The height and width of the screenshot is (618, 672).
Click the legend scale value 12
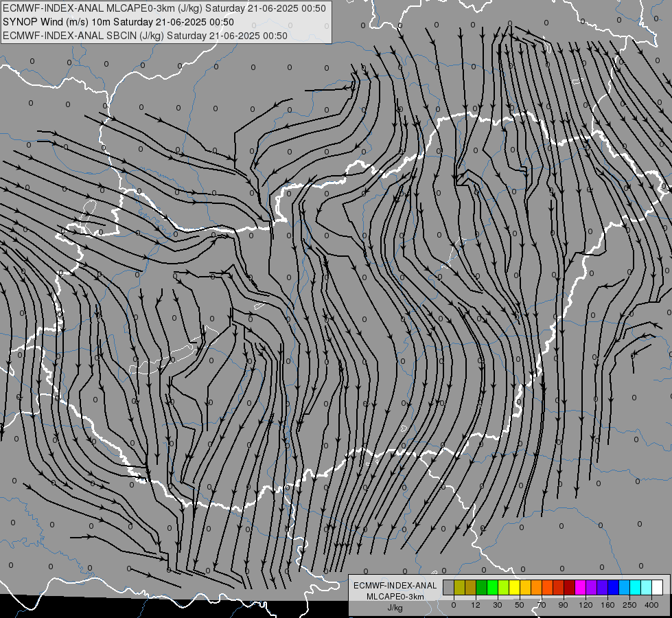coord(476,605)
